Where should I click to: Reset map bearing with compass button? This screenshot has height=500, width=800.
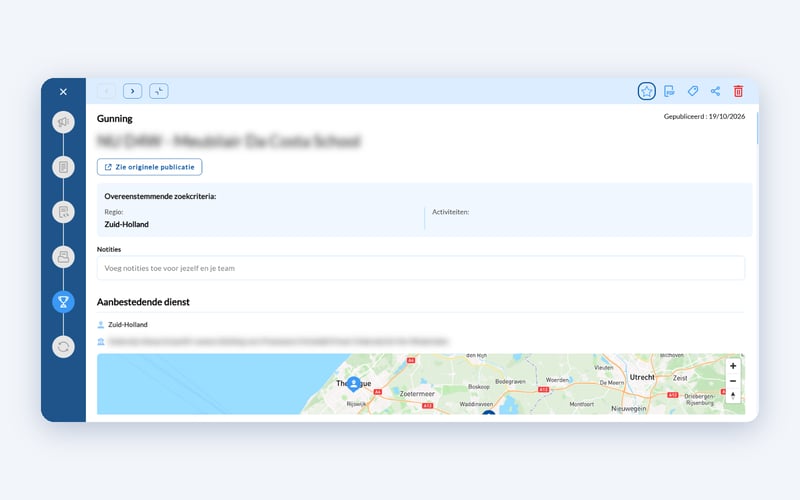pos(733,395)
